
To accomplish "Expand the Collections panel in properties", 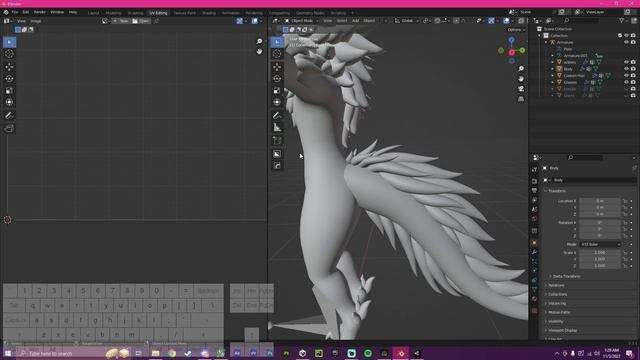I will tap(557, 294).
